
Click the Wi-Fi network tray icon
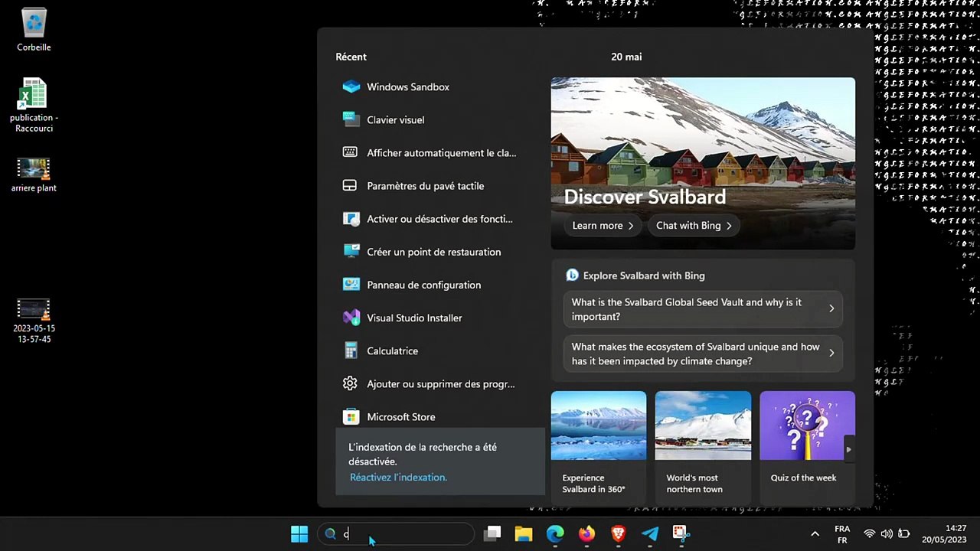pos(869,533)
